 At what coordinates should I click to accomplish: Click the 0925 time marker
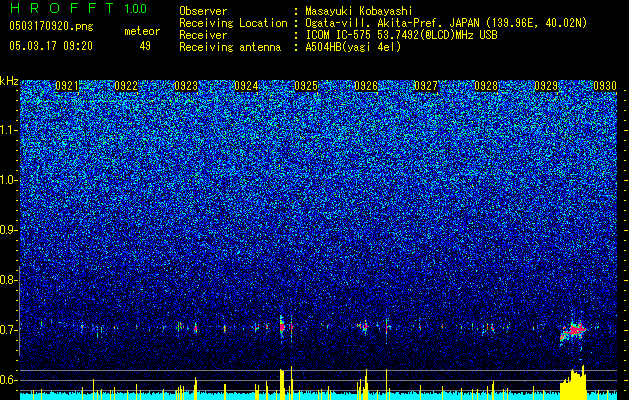(306, 86)
